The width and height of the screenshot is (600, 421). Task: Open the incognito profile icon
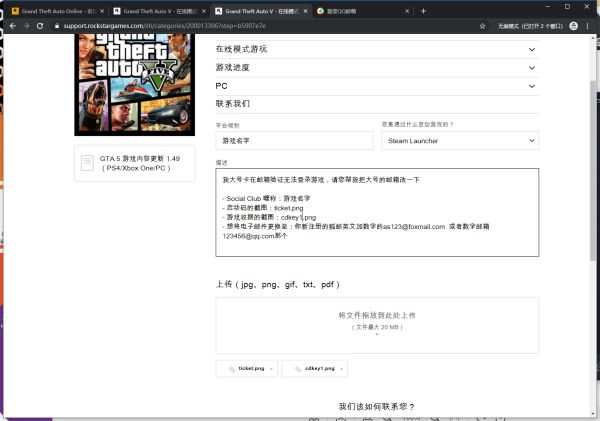(573, 26)
